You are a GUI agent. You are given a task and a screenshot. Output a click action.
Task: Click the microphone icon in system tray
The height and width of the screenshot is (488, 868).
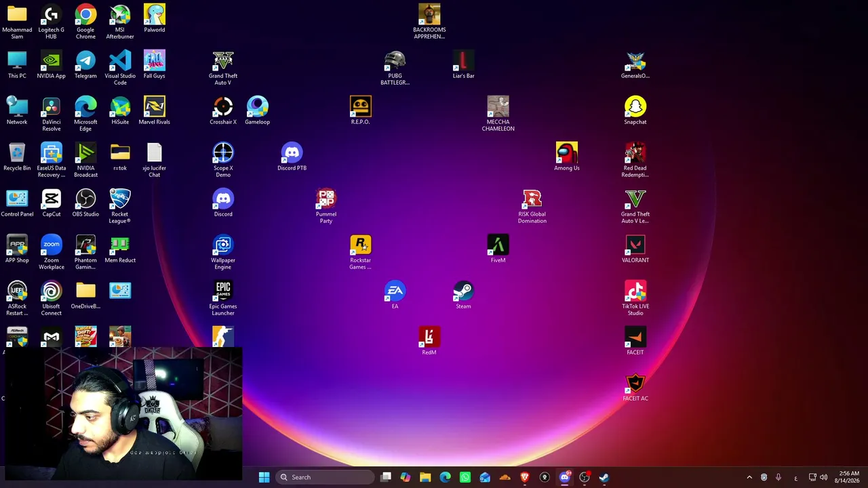click(778, 477)
